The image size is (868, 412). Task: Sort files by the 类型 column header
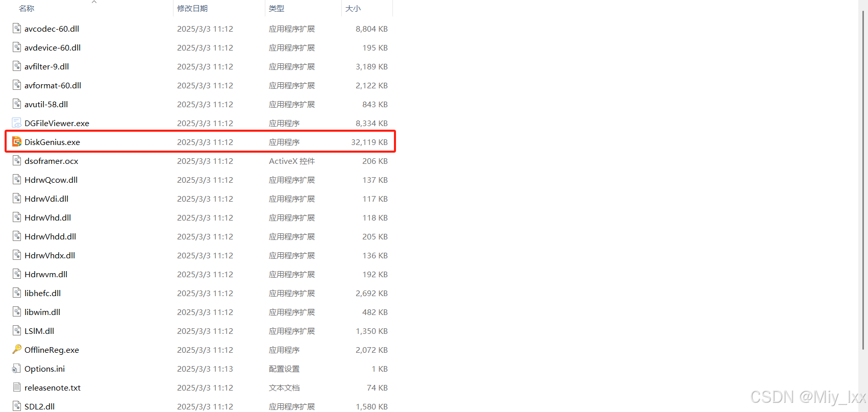click(x=277, y=9)
